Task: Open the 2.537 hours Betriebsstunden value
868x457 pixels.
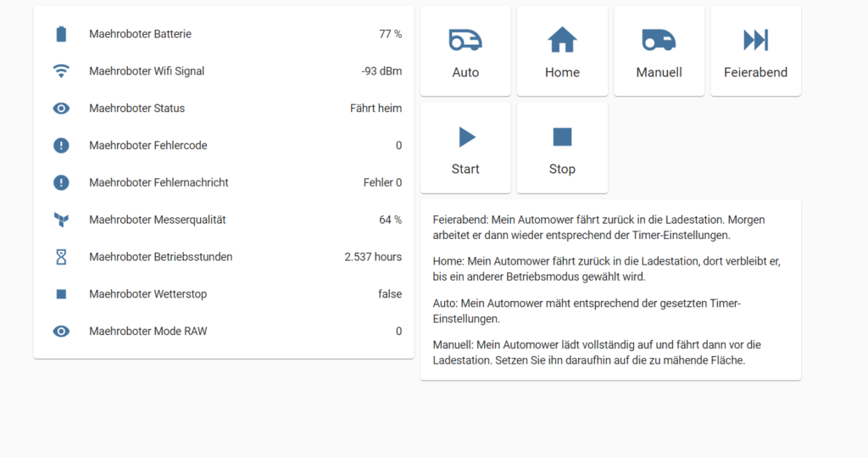Action: pos(373,257)
